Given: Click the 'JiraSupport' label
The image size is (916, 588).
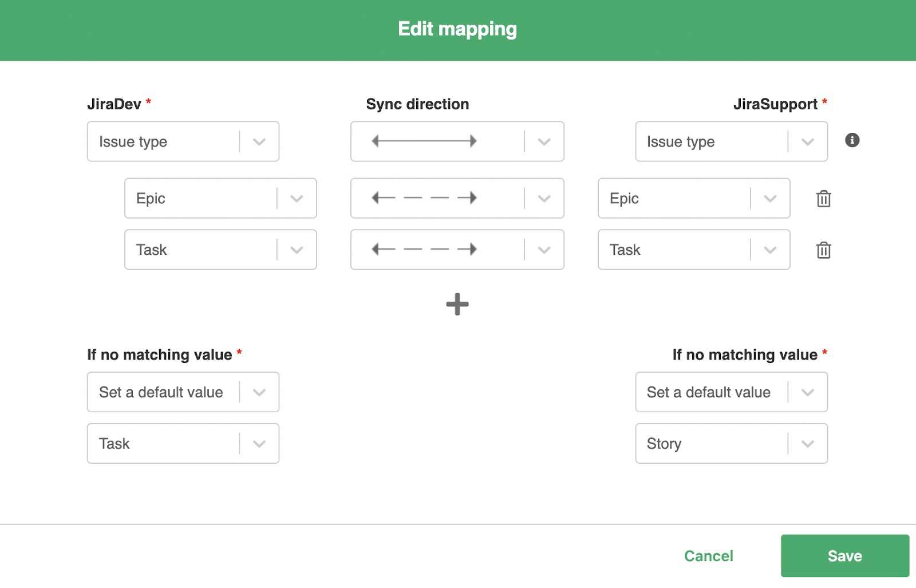Looking at the screenshot, I should pos(775,104).
